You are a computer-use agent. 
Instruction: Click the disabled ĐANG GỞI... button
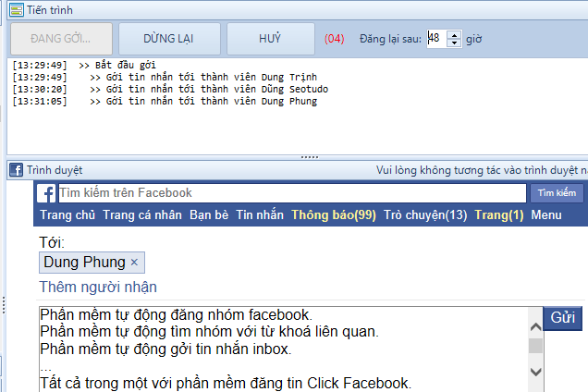pyautogui.click(x=61, y=39)
